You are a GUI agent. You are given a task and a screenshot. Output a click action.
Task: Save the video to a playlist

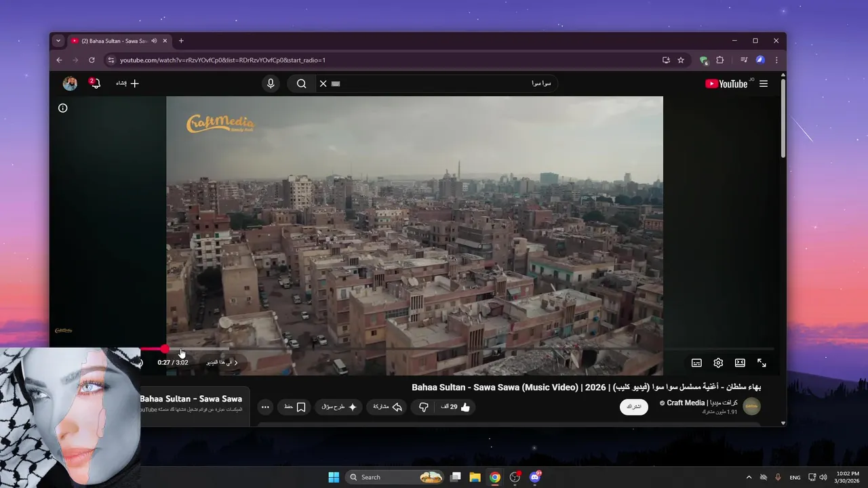(295, 407)
